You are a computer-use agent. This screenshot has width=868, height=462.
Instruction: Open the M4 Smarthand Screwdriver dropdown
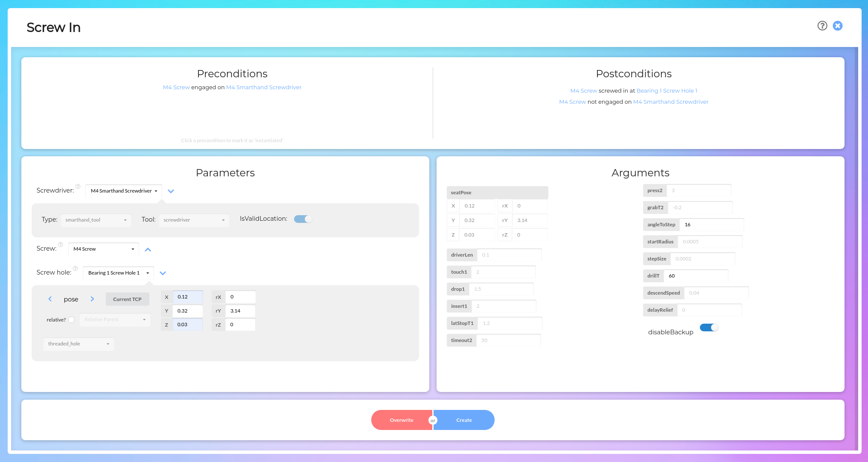click(x=124, y=191)
